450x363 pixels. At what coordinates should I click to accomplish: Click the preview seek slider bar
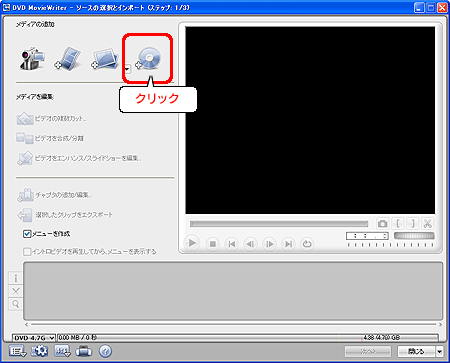(x=279, y=224)
